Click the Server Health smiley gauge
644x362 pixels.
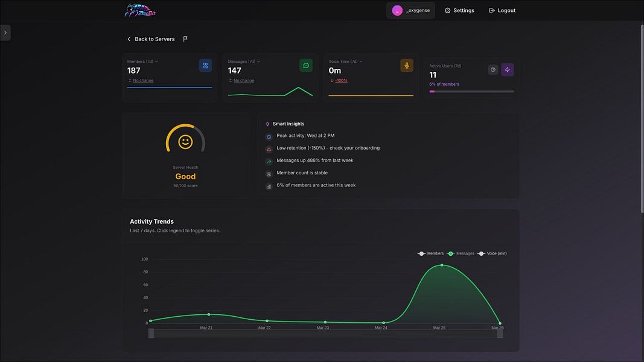(185, 139)
